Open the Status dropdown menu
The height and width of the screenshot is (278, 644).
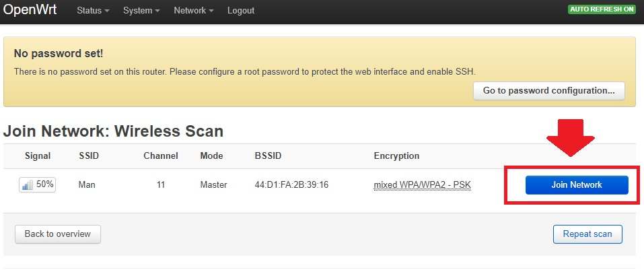click(93, 11)
